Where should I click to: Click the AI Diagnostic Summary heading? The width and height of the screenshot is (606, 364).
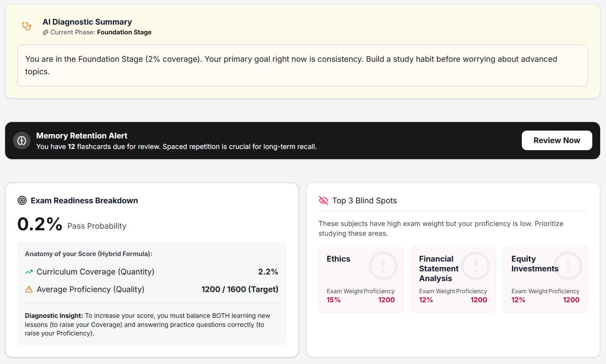87,22
